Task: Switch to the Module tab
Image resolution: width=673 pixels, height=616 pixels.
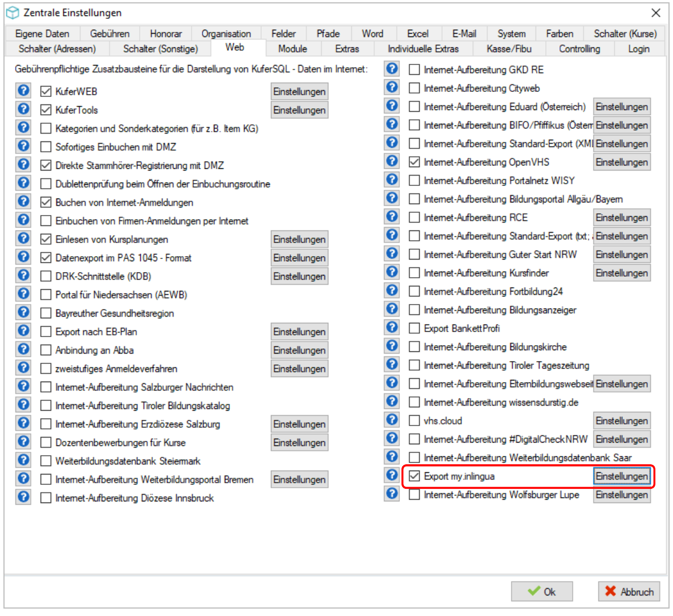Action: [293, 48]
